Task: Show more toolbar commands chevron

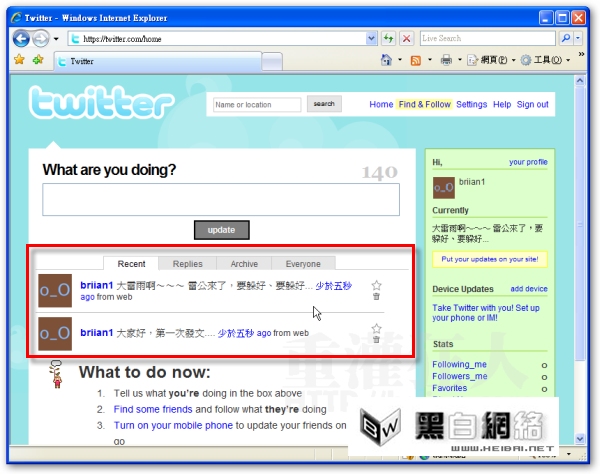Action: [x=581, y=54]
